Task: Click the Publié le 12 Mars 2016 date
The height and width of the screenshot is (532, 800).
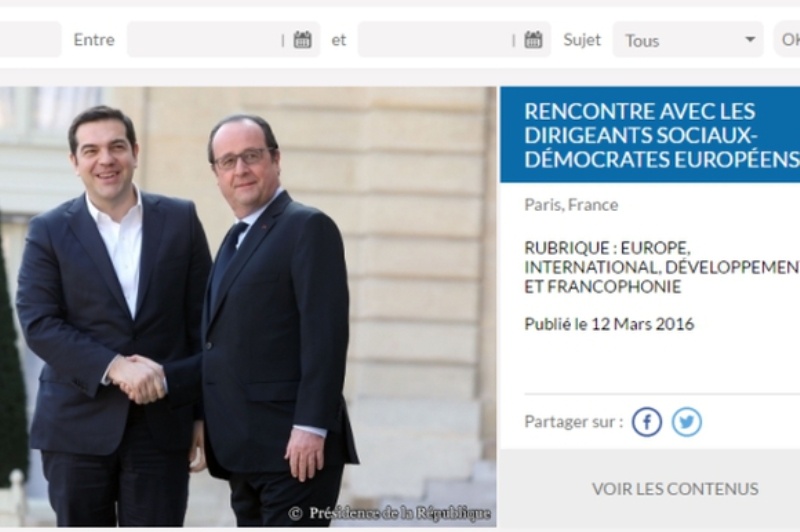Action: coord(609,324)
